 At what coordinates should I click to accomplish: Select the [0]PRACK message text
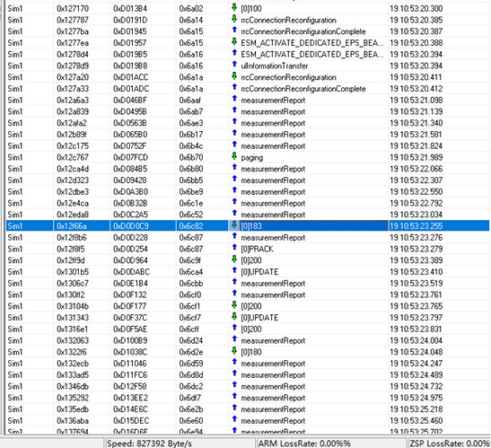click(257, 249)
